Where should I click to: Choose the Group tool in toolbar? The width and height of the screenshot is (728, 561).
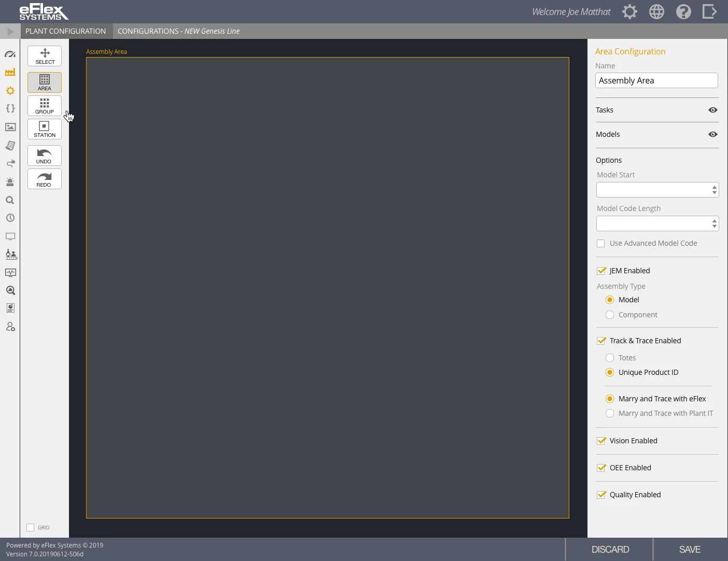45,106
